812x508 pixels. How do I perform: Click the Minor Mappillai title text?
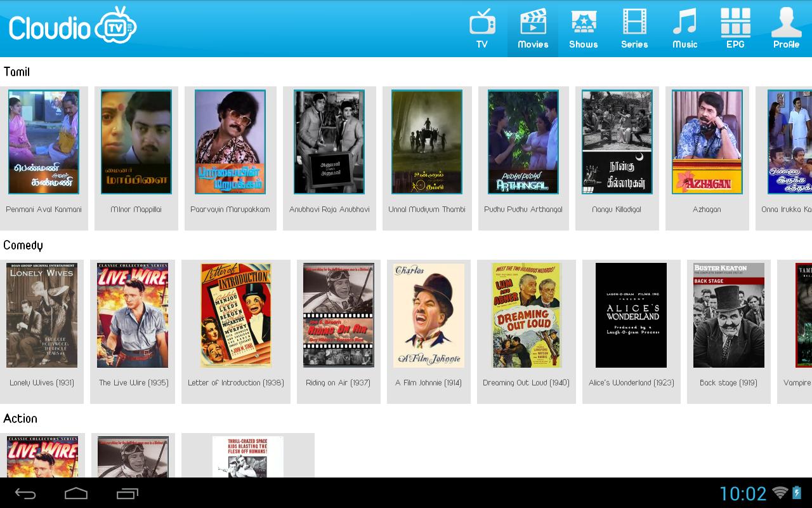coord(136,210)
